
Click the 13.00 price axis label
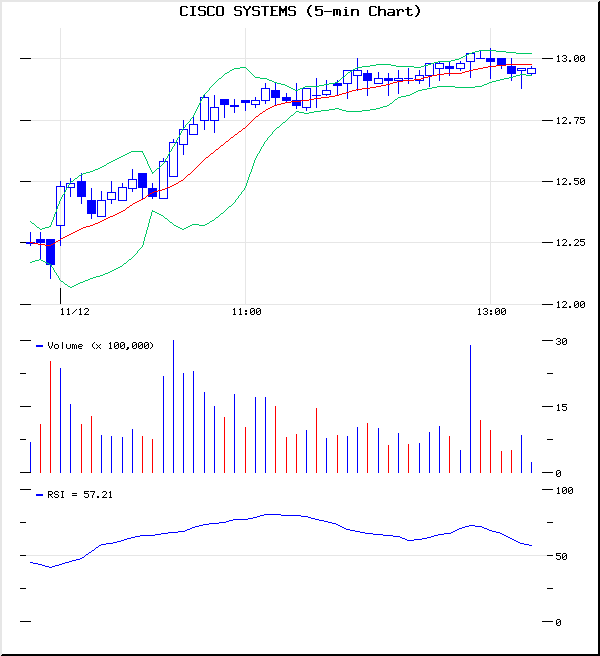click(x=570, y=59)
